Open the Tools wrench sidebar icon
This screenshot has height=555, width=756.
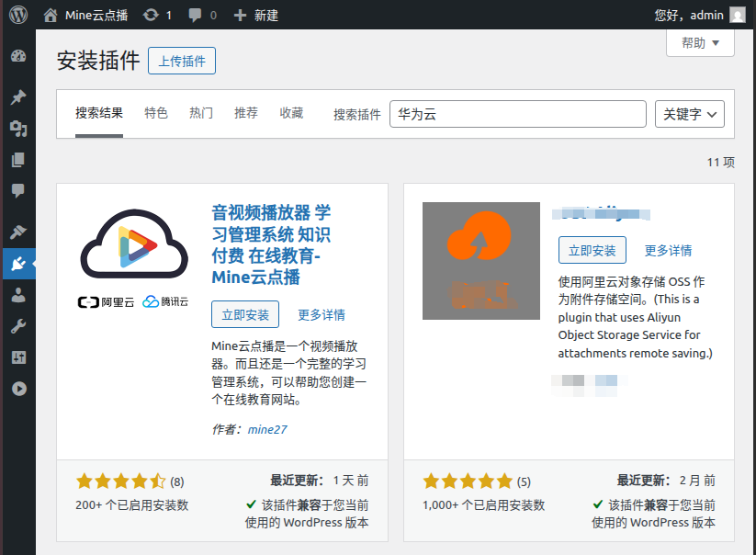(18, 326)
